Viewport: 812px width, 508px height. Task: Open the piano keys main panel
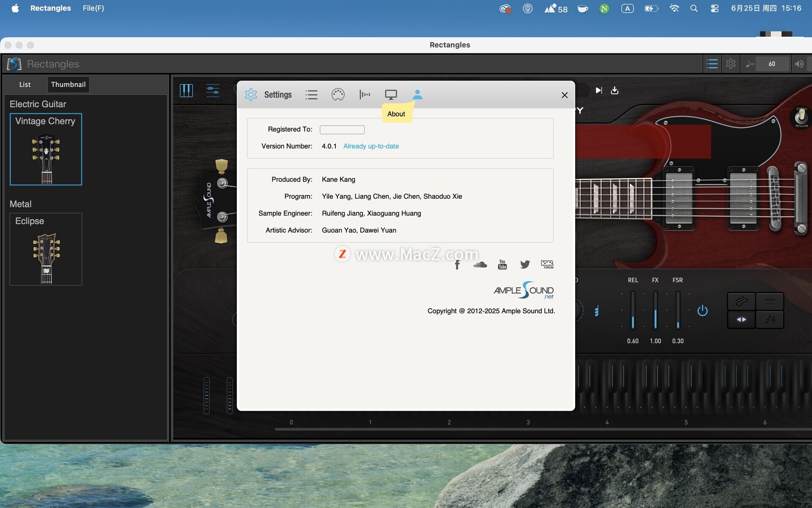(x=186, y=90)
